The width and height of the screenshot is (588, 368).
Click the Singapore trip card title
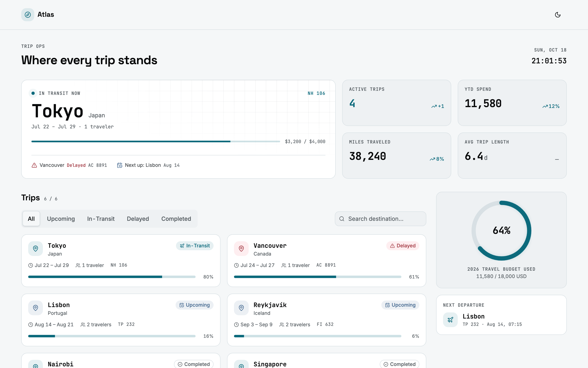coord(270,364)
